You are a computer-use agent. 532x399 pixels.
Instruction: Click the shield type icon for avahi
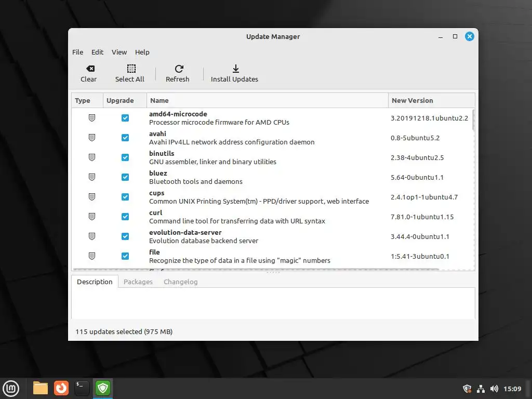click(91, 138)
